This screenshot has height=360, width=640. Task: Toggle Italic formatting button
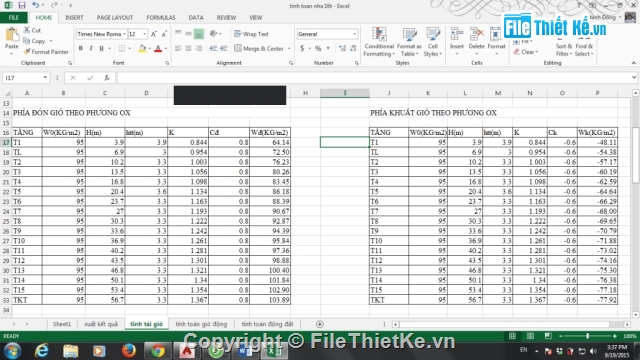pos(91,49)
